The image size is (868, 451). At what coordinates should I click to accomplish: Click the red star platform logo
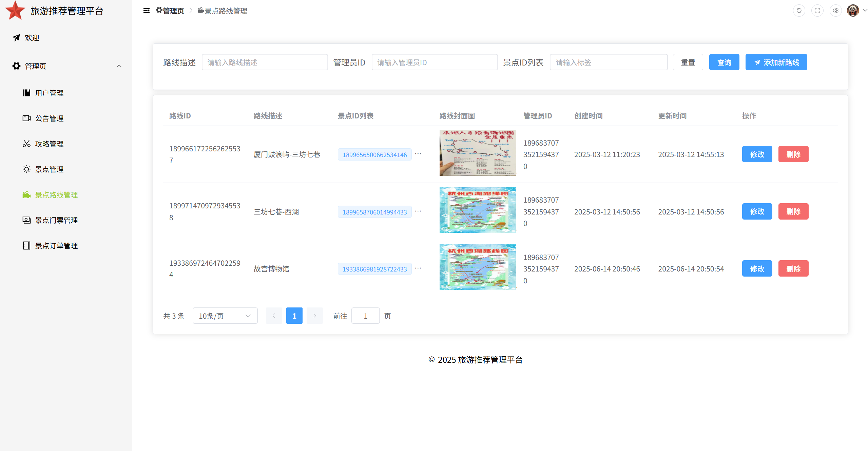(15, 10)
